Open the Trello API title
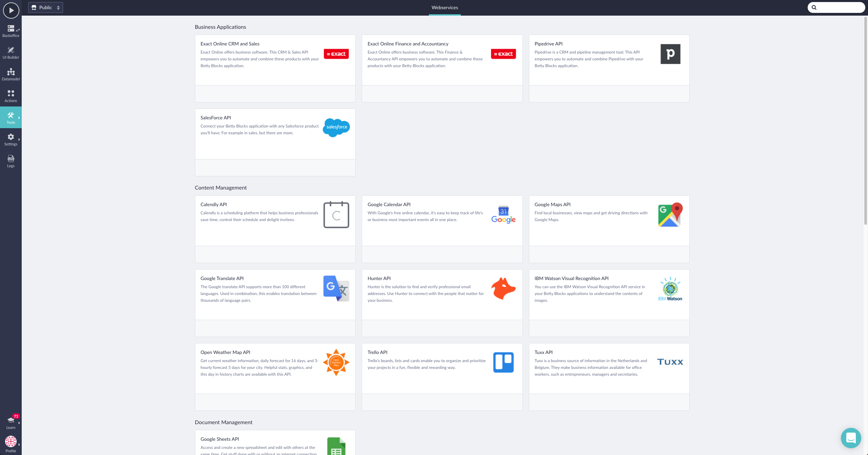This screenshot has width=868, height=455. coord(377,352)
